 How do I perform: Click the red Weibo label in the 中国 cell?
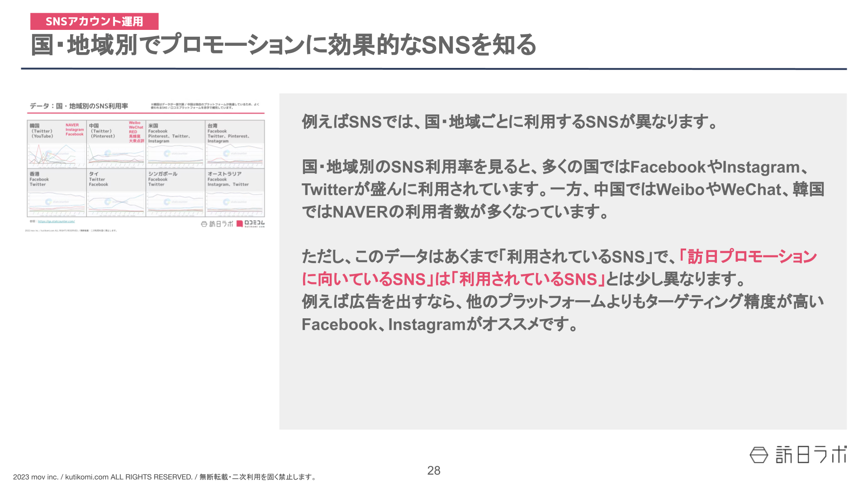[134, 123]
